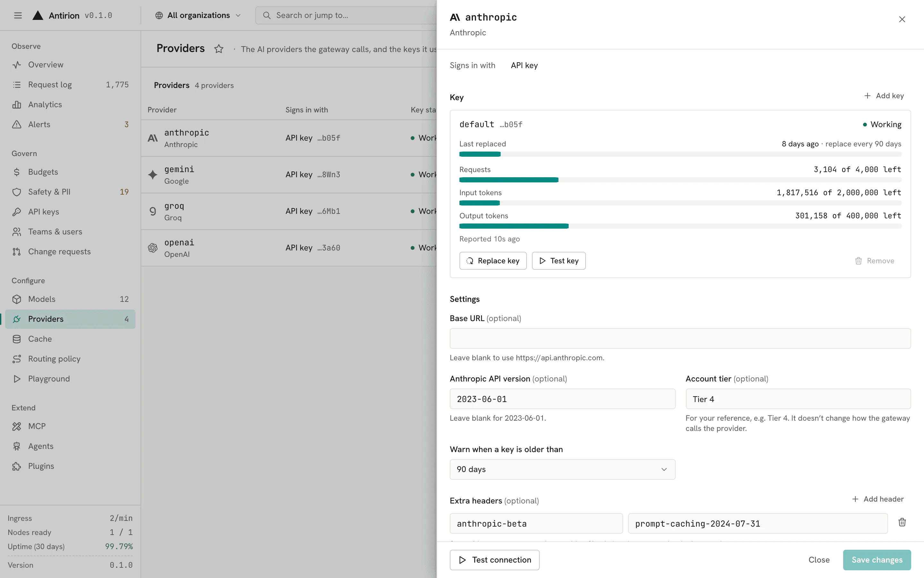Toggle the hamburger sidebar menu
This screenshot has width=924, height=578.
(18, 15)
